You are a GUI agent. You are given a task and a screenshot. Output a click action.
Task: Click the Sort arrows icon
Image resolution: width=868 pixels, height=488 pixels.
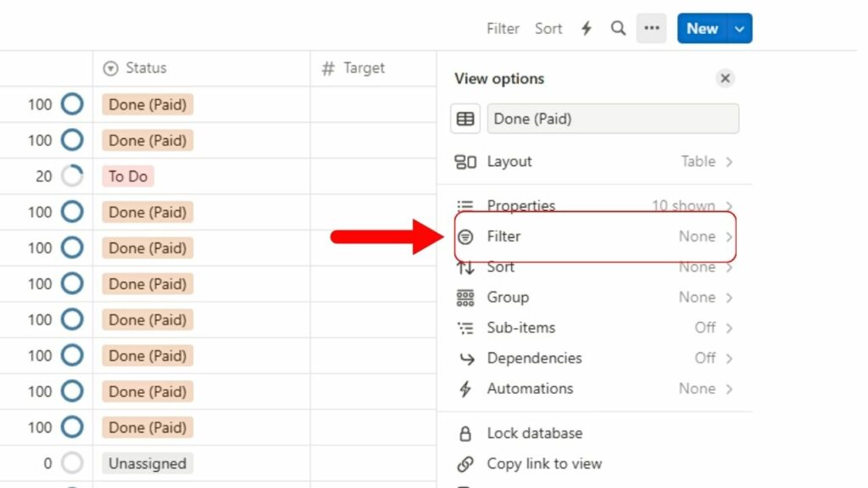point(465,267)
